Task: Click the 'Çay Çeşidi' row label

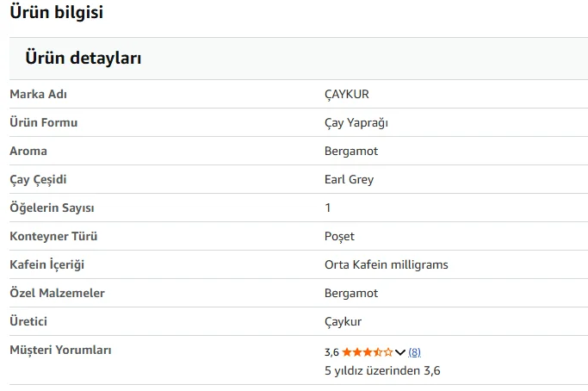Action: point(38,179)
